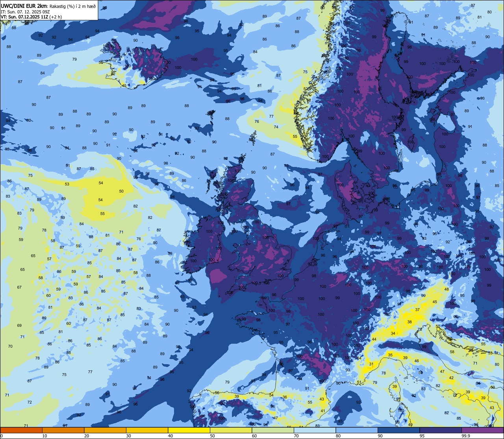Click the legend tick label "0"
This screenshot has width=504, height=439.
[x=2, y=436]
